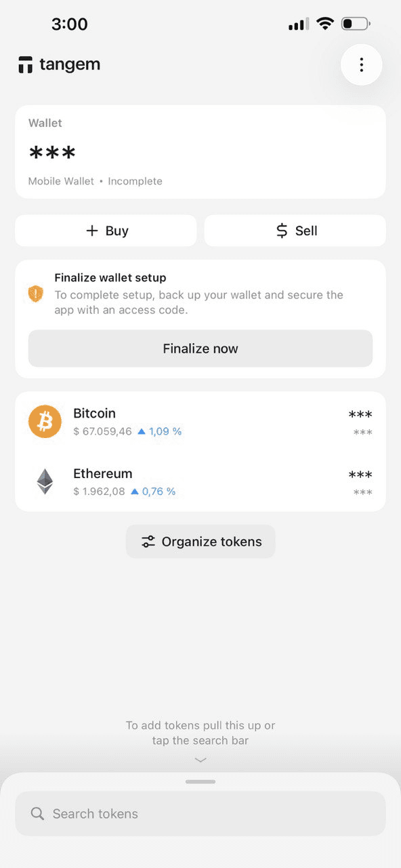401x868 pixels.
Task: Tap the down chevron above the search sheet
Action: click(200, 760)
